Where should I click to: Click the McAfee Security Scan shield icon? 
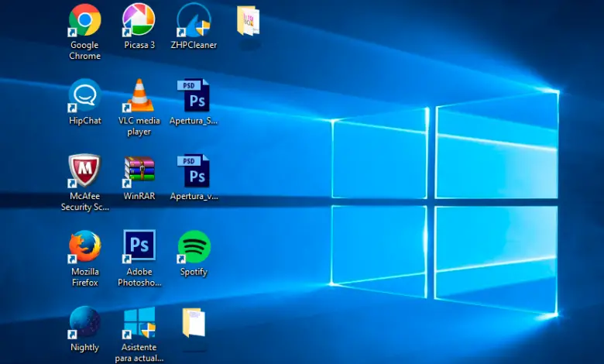point(84,171)
